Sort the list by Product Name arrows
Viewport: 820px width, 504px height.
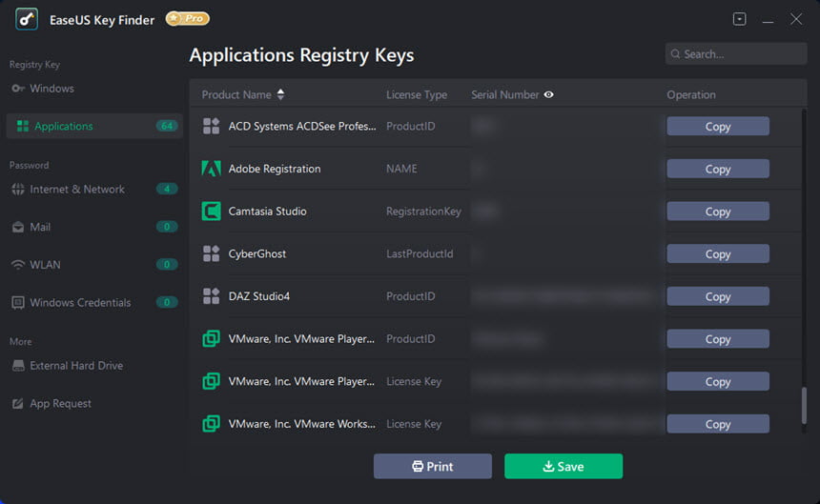pyautogui.click(x=281, y=94)
